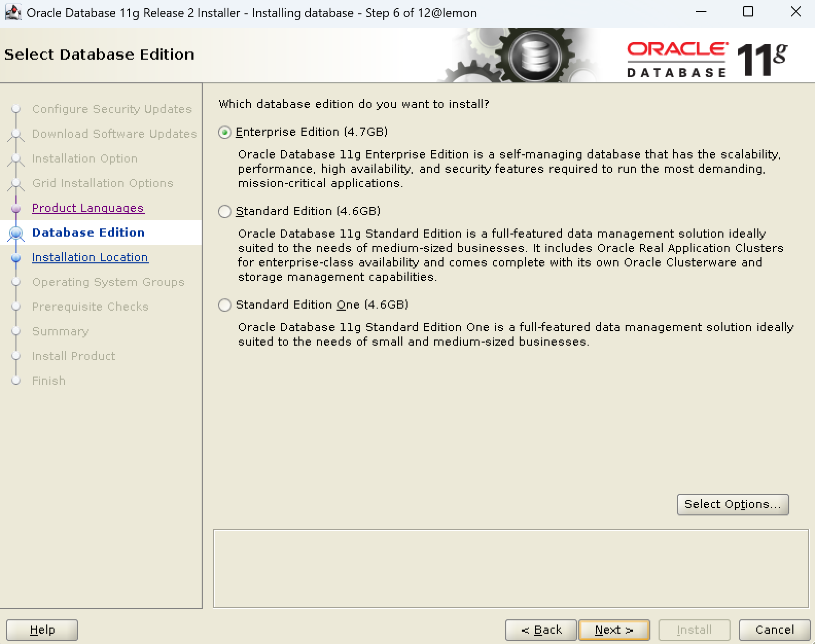Image resolution: width=815 pixels, height=644 pixels.
Task: Click the Summary step label
Action: pos(60,331)
